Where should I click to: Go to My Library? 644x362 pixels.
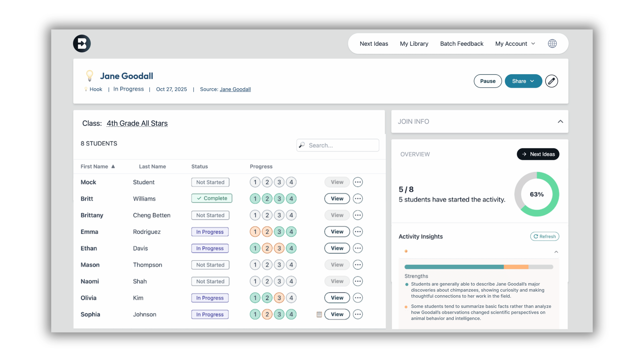coord(414,44)
